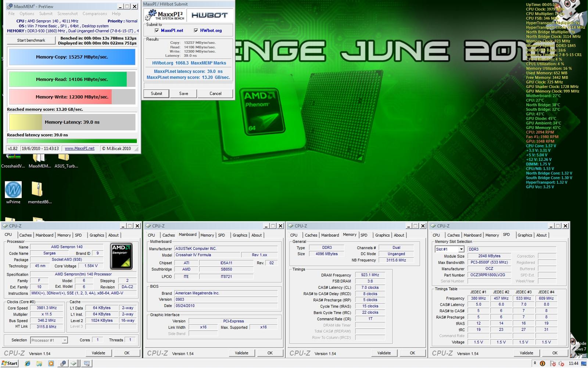Screen dimensions: 588x368
Task: Click the blue Memory-Copy result bar
Action: [72, 57]
